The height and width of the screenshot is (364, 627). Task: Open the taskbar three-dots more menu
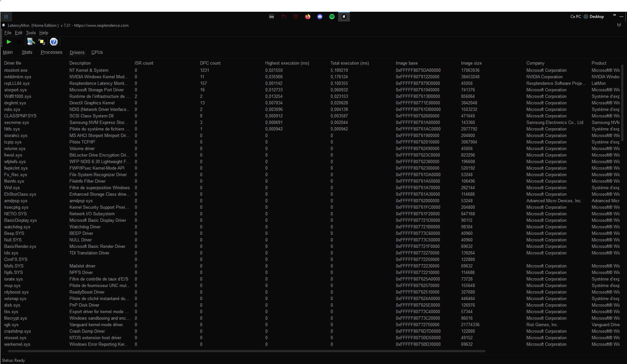click(x=621, y=17)
